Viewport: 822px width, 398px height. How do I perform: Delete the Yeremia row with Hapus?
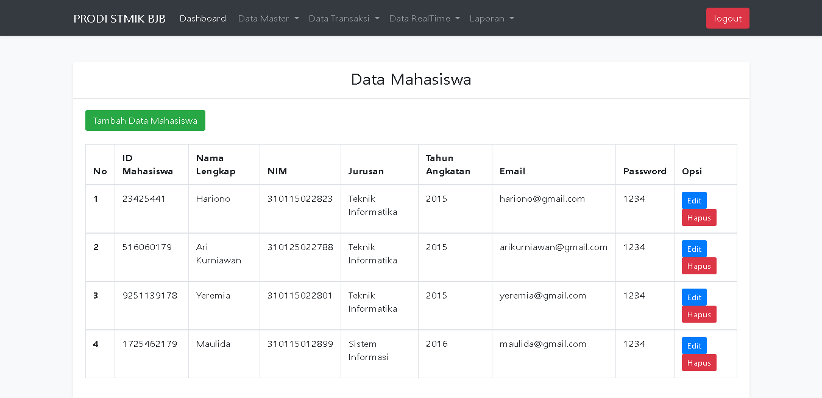pos(699,314)
